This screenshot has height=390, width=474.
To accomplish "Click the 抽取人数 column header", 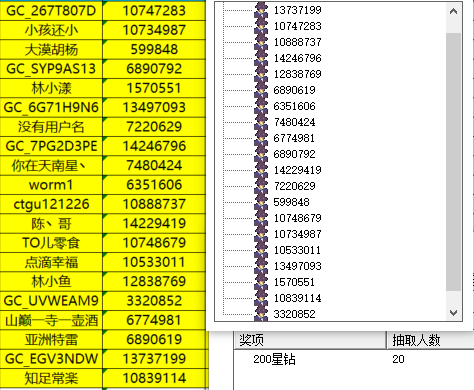I will click(430, 340).
